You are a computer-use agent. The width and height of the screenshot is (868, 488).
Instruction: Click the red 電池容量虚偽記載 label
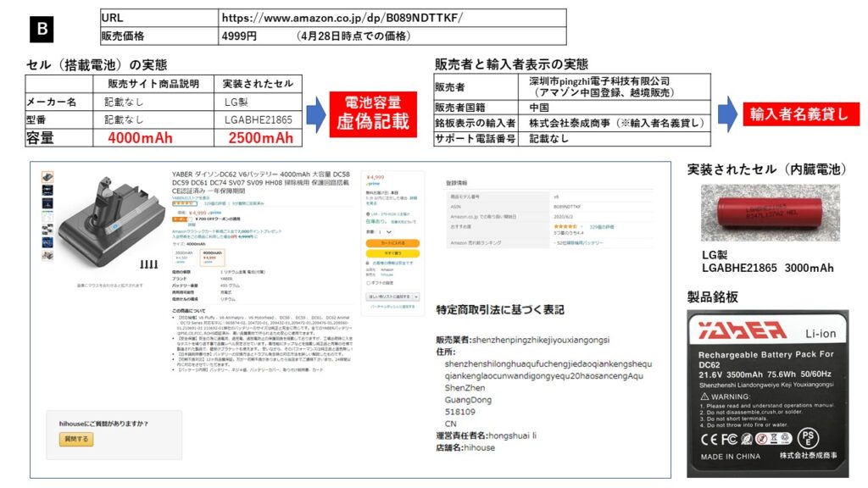pos(373,114)
